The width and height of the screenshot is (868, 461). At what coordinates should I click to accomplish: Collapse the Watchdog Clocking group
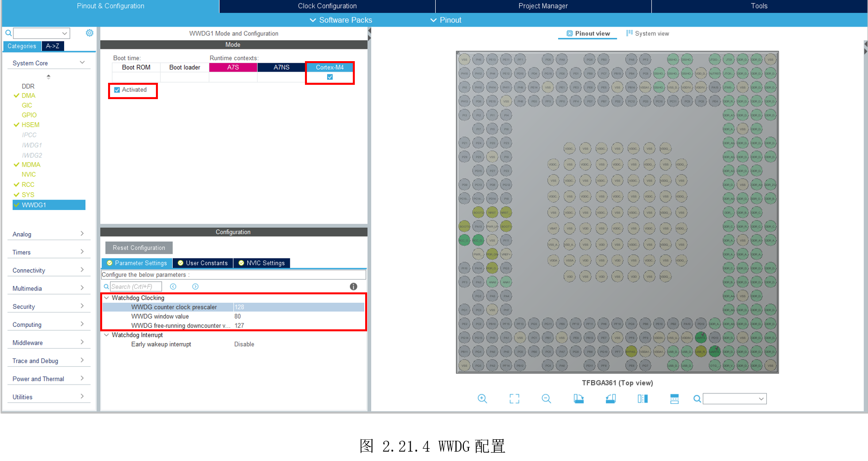pyautogui.click(x=106, y=298)
